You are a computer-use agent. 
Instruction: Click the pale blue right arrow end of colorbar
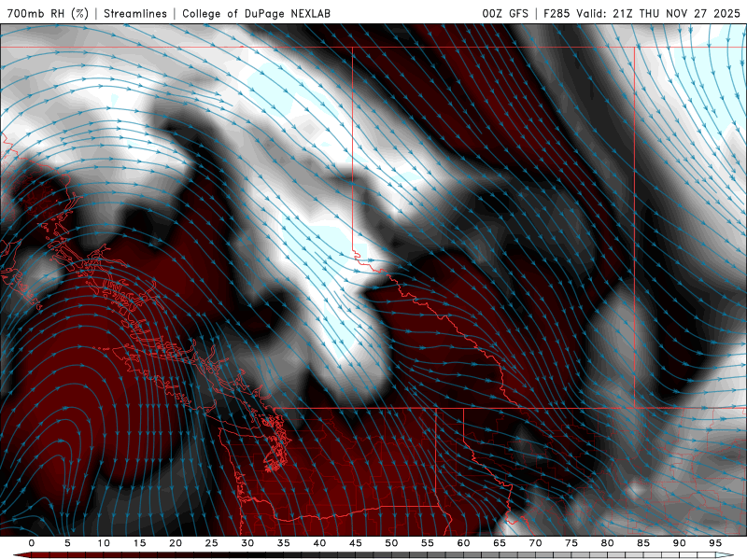click(x=725, y=555)
